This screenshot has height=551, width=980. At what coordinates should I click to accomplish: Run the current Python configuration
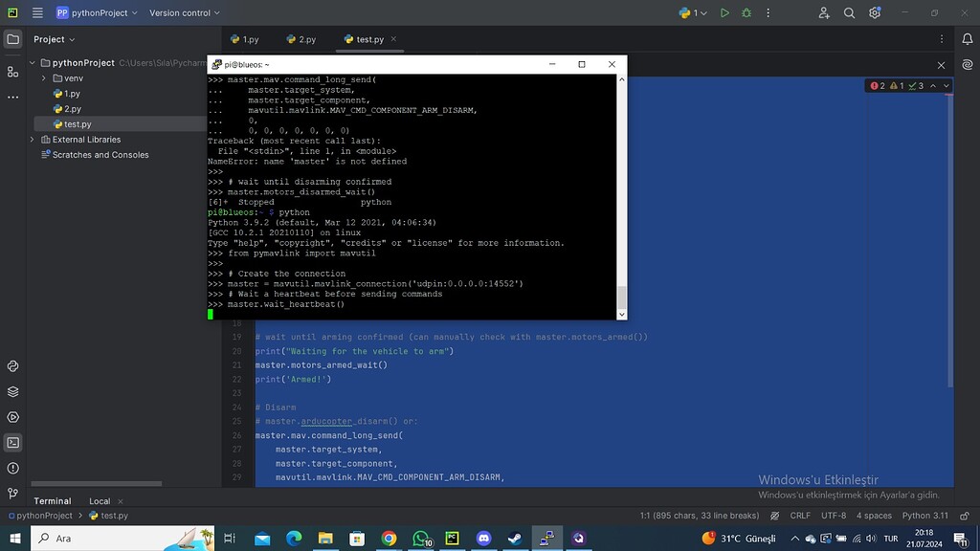pyautogui.click(x=725, y=12)
